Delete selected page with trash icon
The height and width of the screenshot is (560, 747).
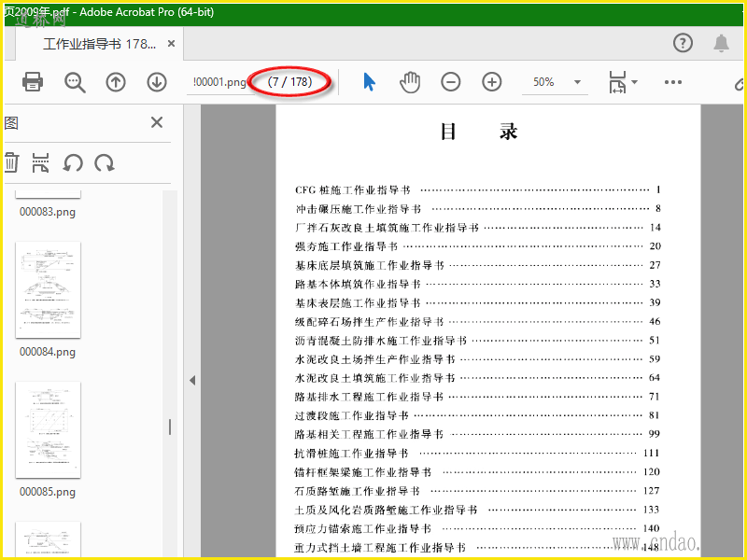point(11,162)
